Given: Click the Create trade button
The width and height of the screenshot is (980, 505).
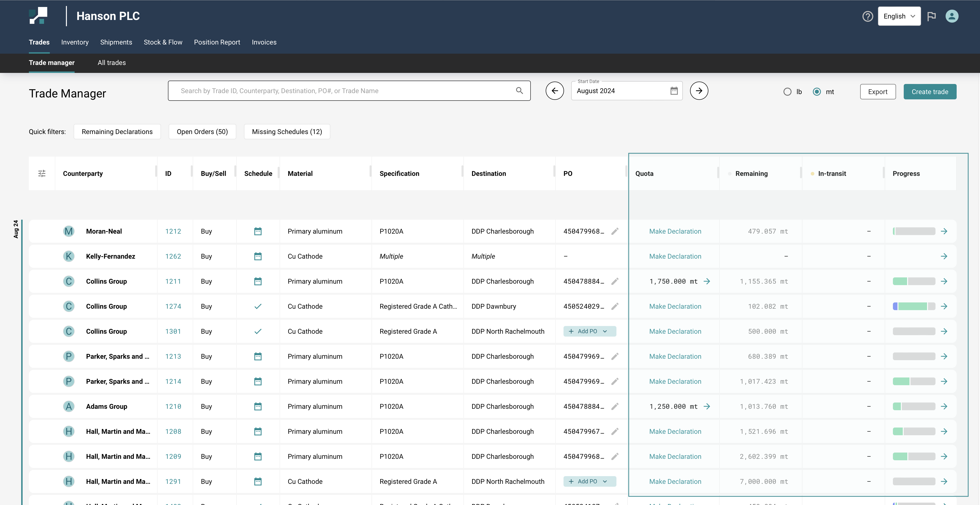Looking at the screenshot, I should [929, 92].
